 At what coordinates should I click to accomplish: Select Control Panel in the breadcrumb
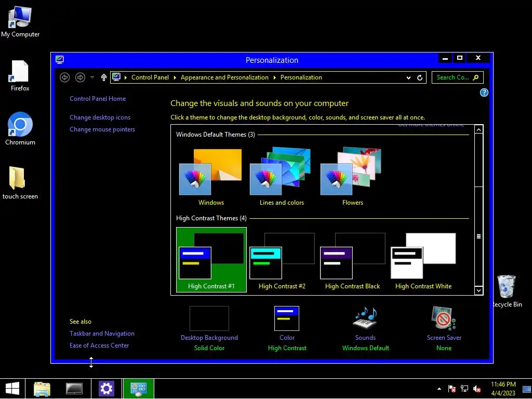click(150, 77)
